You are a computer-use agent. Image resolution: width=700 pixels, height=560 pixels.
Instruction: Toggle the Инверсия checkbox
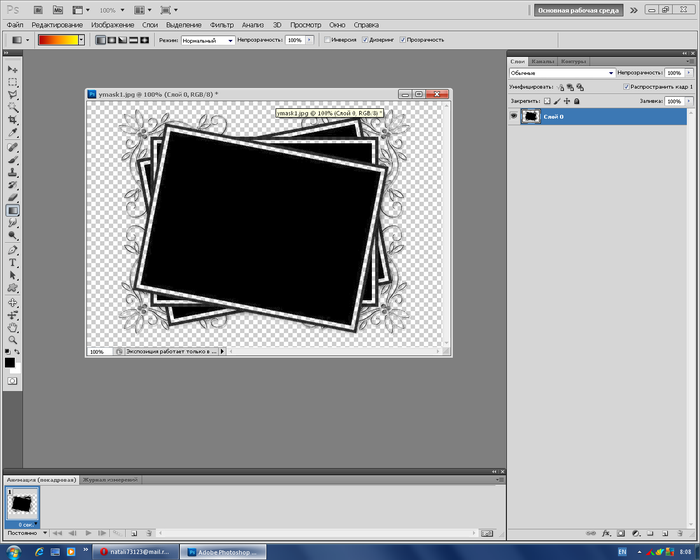[327, 40]
